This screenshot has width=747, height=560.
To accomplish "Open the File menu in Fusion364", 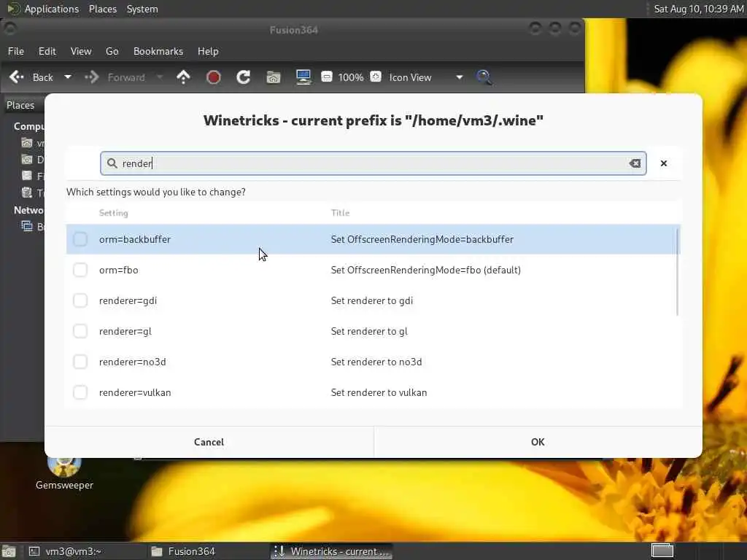I will tap(16, 51).
